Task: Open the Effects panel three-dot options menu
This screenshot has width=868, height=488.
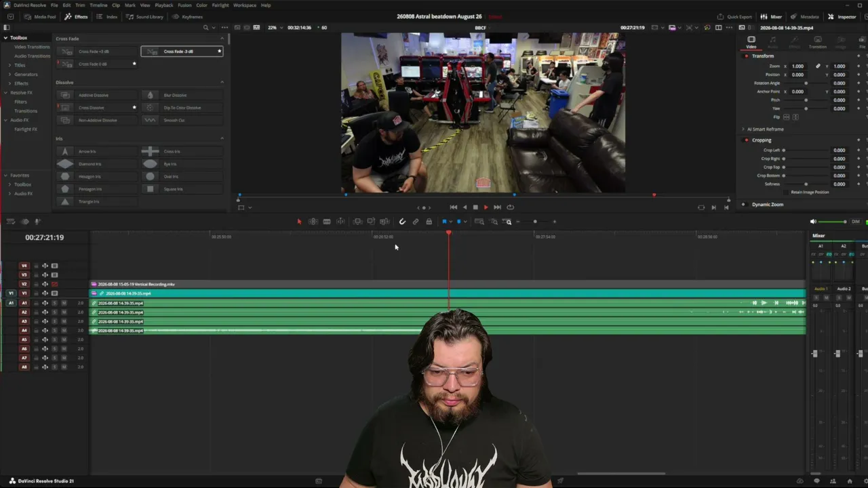Action: click(x=226, y=28)
